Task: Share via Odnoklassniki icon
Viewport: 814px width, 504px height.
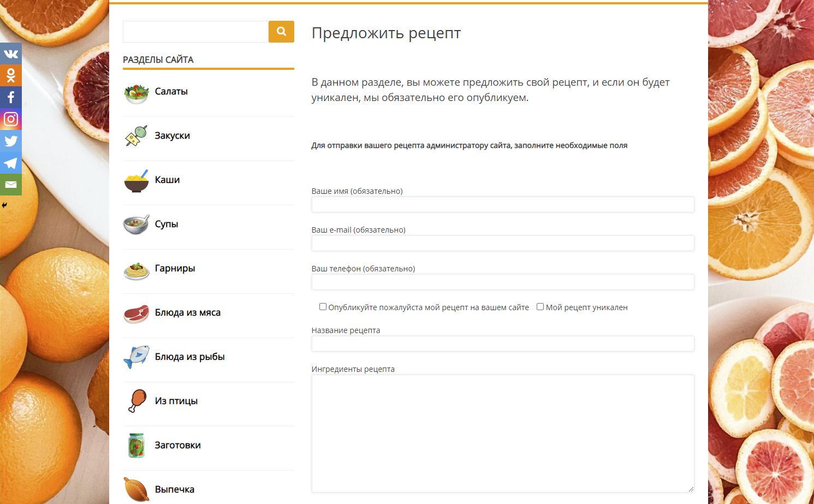Action: tap(11, 75)
